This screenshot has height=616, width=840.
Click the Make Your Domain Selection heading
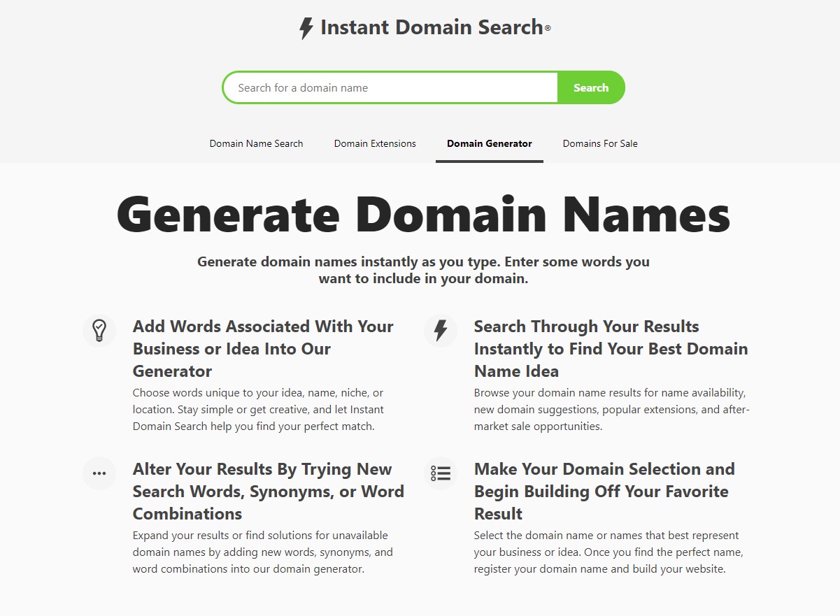604,491
